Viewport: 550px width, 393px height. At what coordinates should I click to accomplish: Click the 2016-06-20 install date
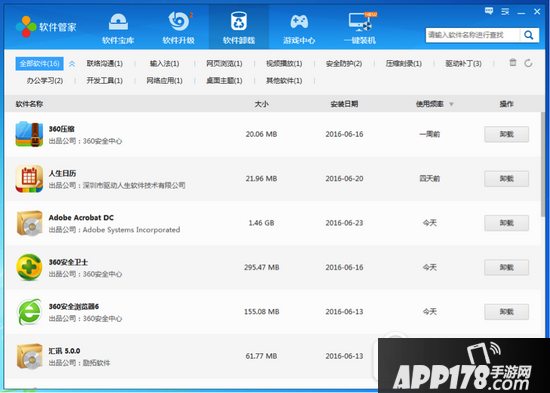pos(344,179)
